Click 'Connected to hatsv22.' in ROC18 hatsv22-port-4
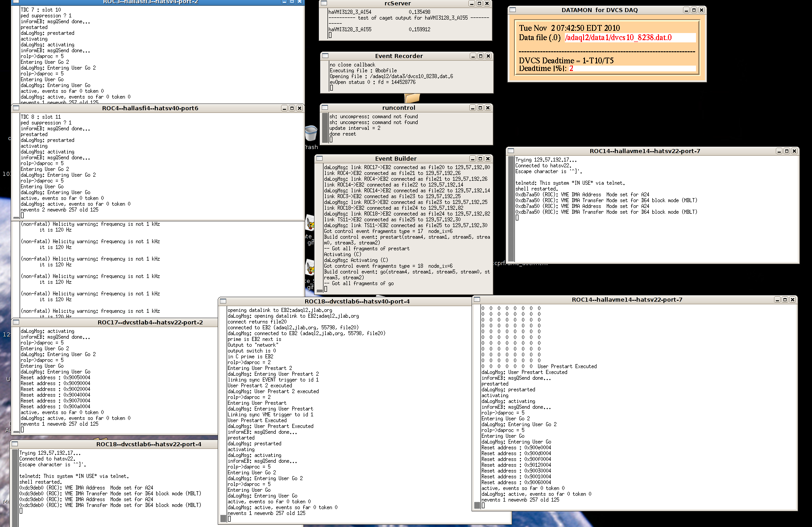The width and height of the screenshot is (812, 527). pyautogui.click(x=47, y=459)
